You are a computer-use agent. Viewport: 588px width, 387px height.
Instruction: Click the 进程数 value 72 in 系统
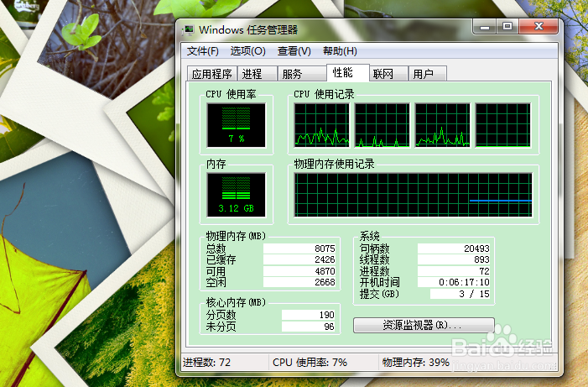pyautogui.click(x=454, y=271)
